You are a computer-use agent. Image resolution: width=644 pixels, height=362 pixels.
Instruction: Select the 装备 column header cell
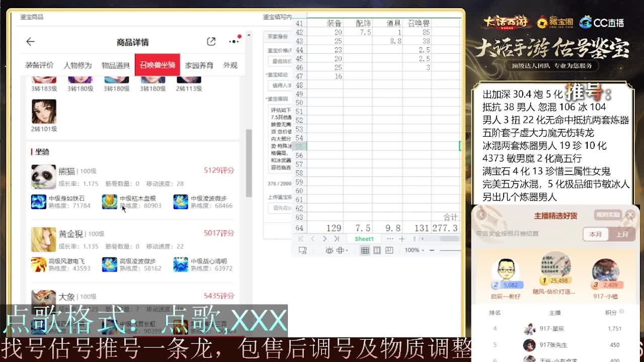coord(325,23)
